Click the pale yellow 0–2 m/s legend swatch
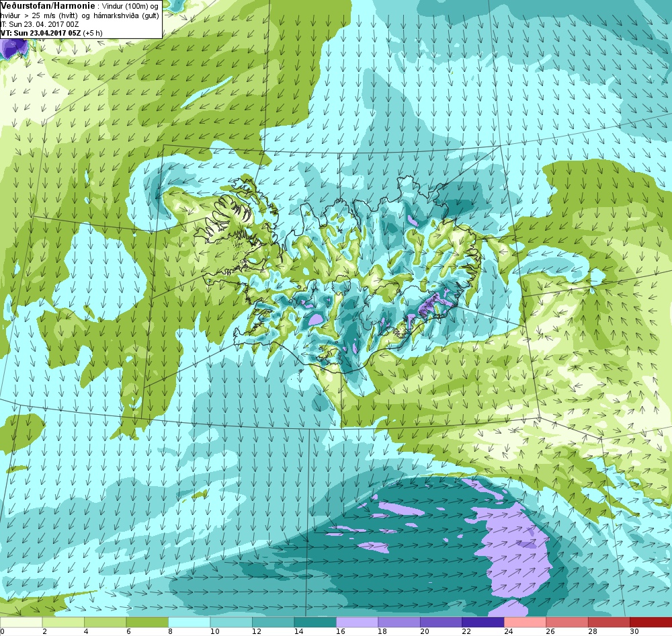Viewport: 672px width, 636px height. tap(21, 622)
